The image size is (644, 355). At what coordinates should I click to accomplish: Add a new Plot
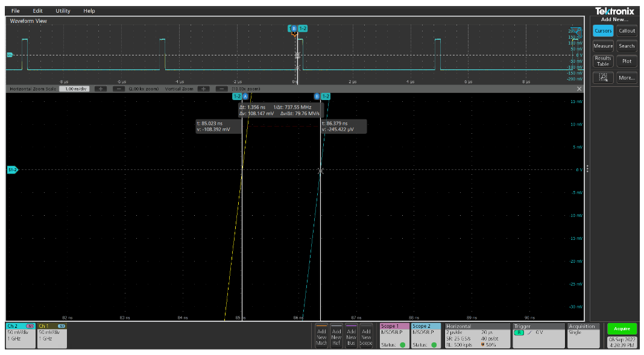tap(627, 61)
